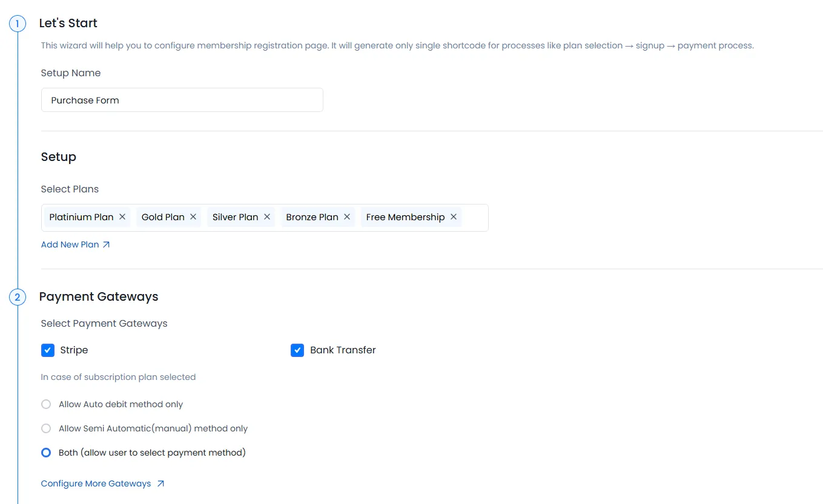The height and width of the screenshot is (504, 823).
Task: Click the step 1 circle indicator
Action: [18, 24]
